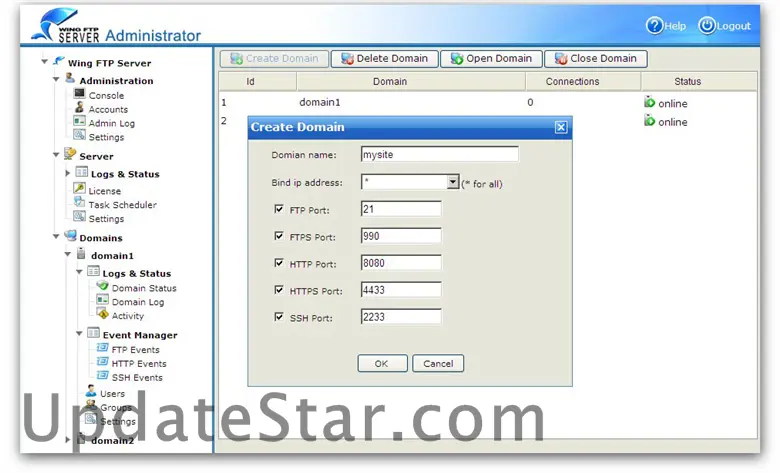Collapse the Domains tree node
This screenshot has width=780, height=473.
click(56, 237)
